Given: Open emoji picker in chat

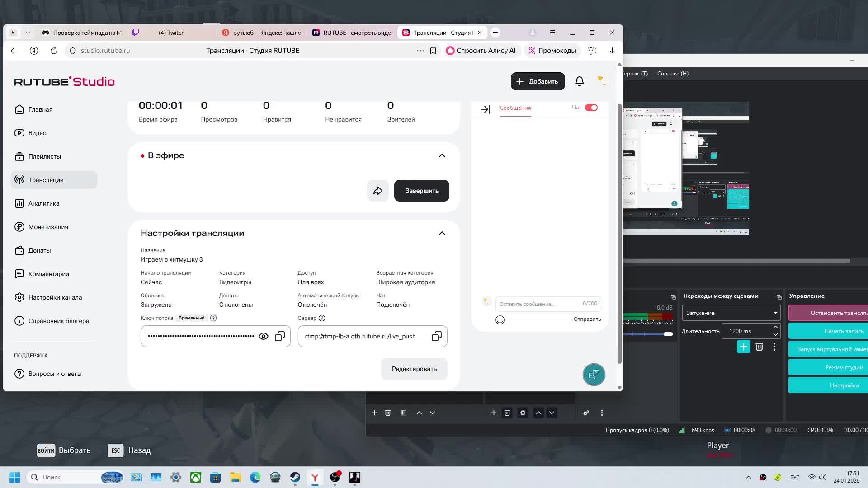Looking at the screenshot, I should [x=500, y=320].
